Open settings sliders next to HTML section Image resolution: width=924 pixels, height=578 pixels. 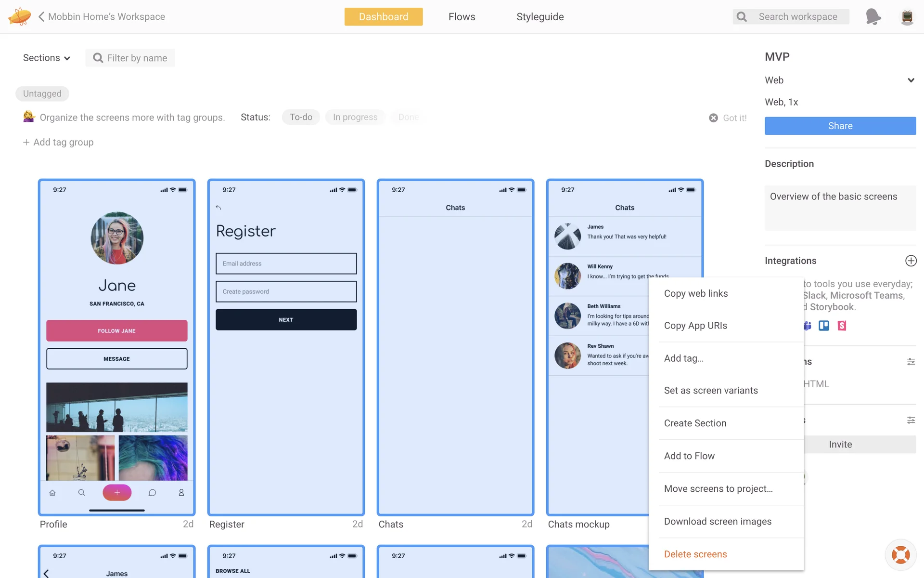pos(911,362)
